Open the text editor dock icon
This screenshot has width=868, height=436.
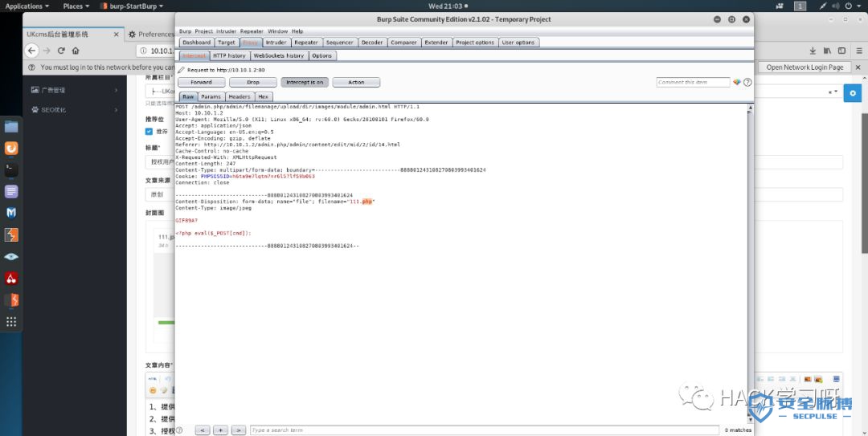(11, 191)
